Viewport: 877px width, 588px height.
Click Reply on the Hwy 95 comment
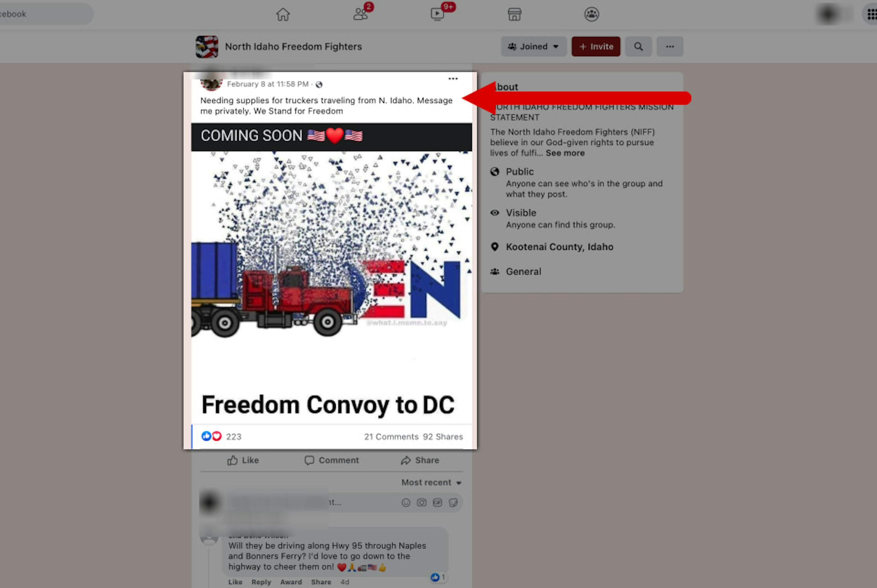(261, 582)
